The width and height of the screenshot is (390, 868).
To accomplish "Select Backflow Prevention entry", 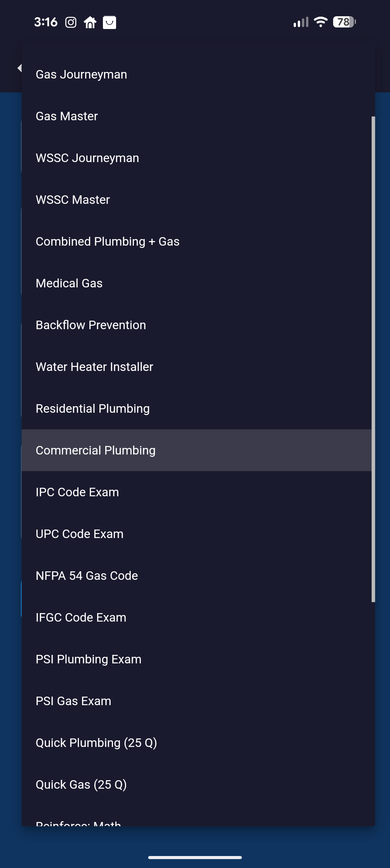I will 91,325.
